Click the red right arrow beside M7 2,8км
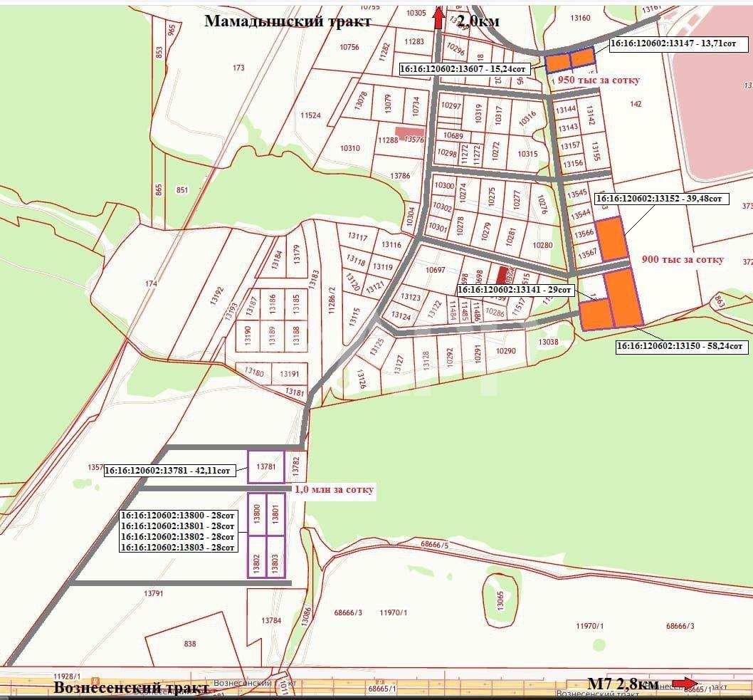The image size is (753, 700). click(685, 683)
